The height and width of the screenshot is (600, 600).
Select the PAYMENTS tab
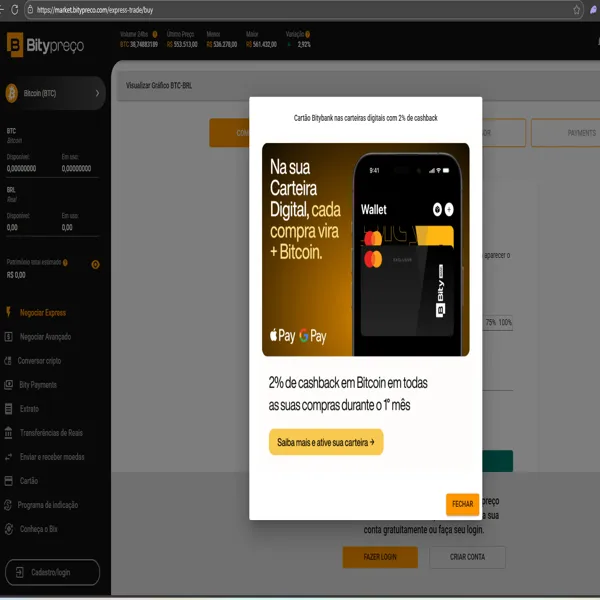coord(566,133)
